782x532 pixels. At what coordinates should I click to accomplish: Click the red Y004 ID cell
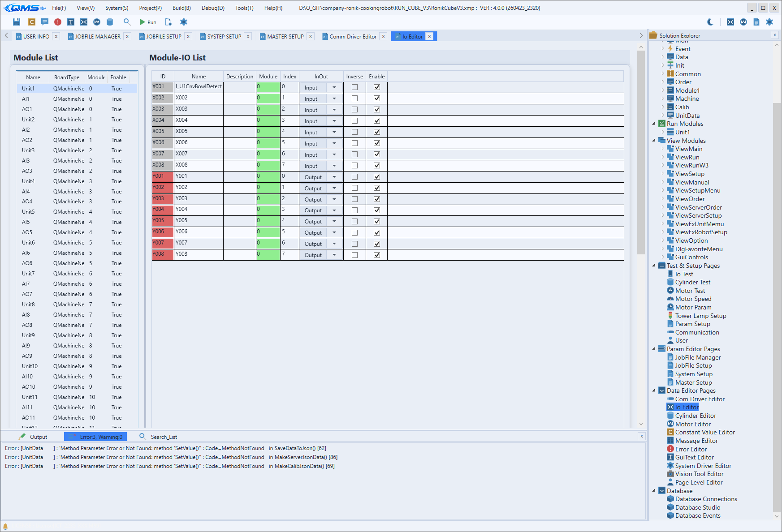(x=163, y=210)
